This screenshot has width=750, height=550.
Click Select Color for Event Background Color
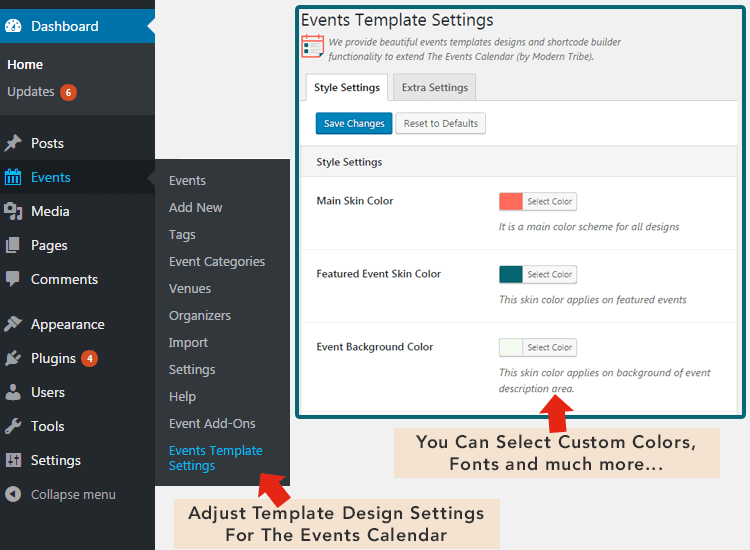(550, 348)
